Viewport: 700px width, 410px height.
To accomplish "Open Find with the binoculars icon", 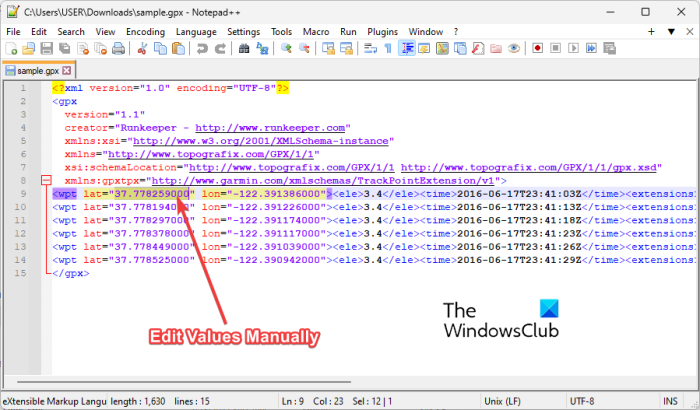I will pos(244,48).
